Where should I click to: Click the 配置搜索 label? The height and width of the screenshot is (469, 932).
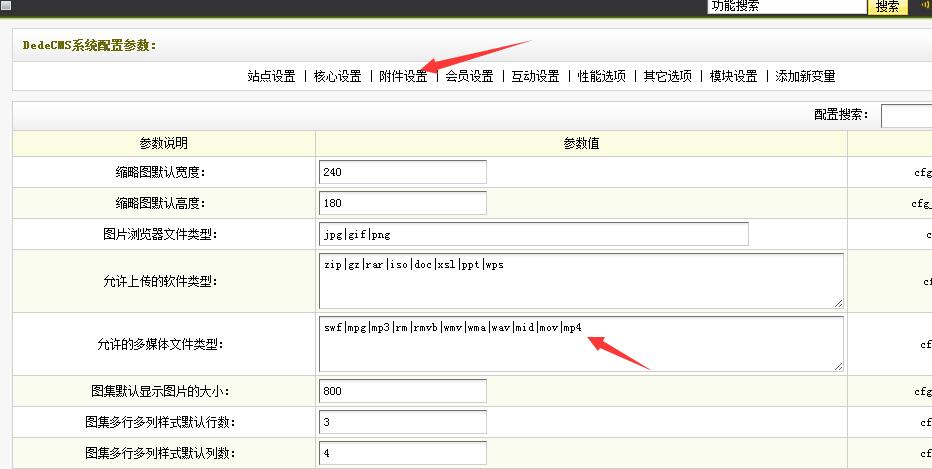click(x=842, y=115)
